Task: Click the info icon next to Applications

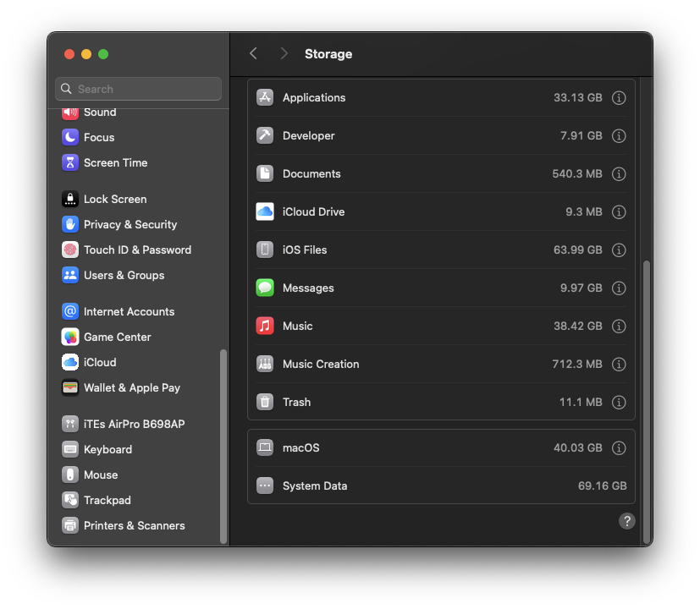Action: pos(619,98)
